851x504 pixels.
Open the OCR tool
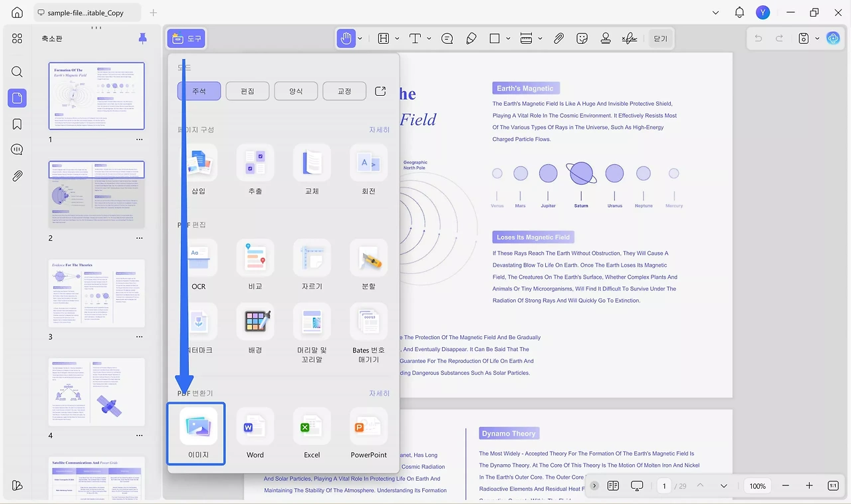pyautogui.click(x=199, y=265)
